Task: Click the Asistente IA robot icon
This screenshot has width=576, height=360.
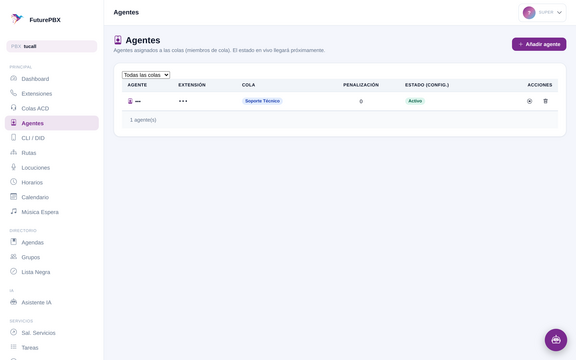Action: tap(14, 302)
